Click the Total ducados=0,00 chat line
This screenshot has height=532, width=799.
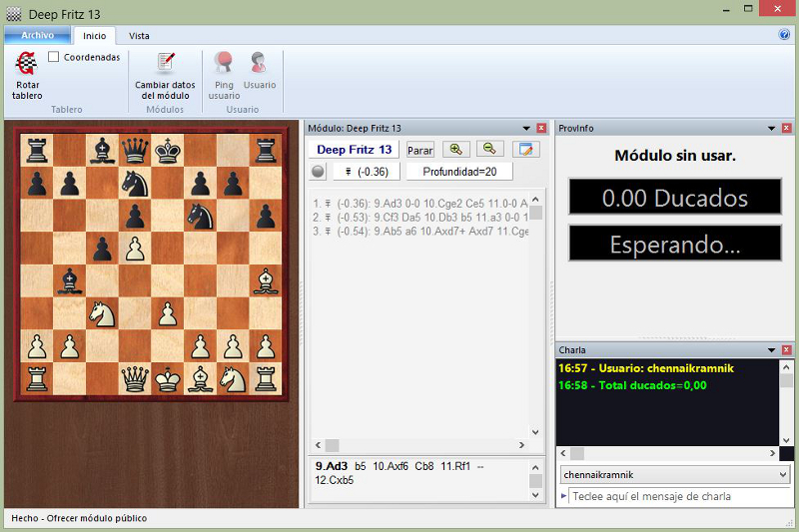click(632, 385)
